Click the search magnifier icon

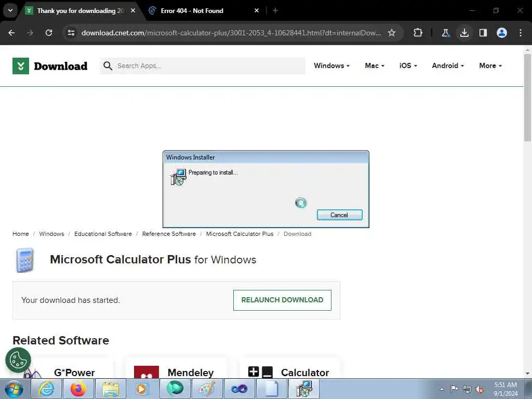click(108, 66)
